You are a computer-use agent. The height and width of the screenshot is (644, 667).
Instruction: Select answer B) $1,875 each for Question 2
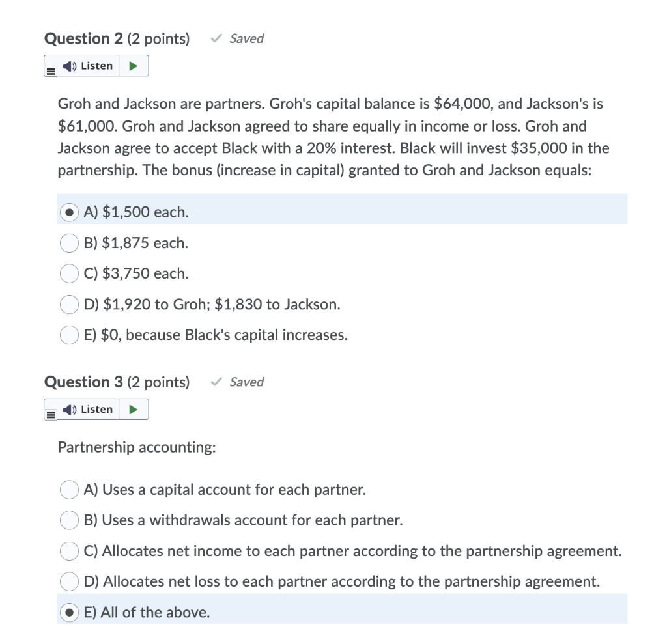[69, 243]
